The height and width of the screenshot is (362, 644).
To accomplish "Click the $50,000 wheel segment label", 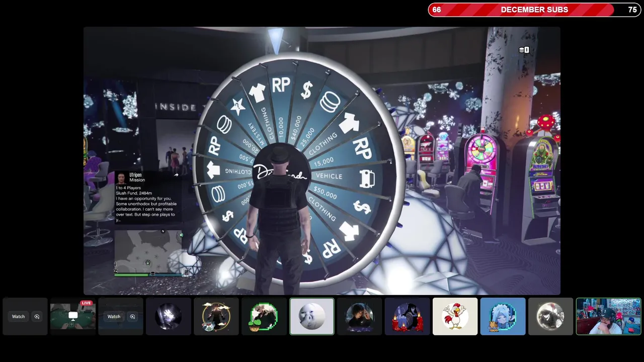I will pyautogui.click(x=325, y=192).
